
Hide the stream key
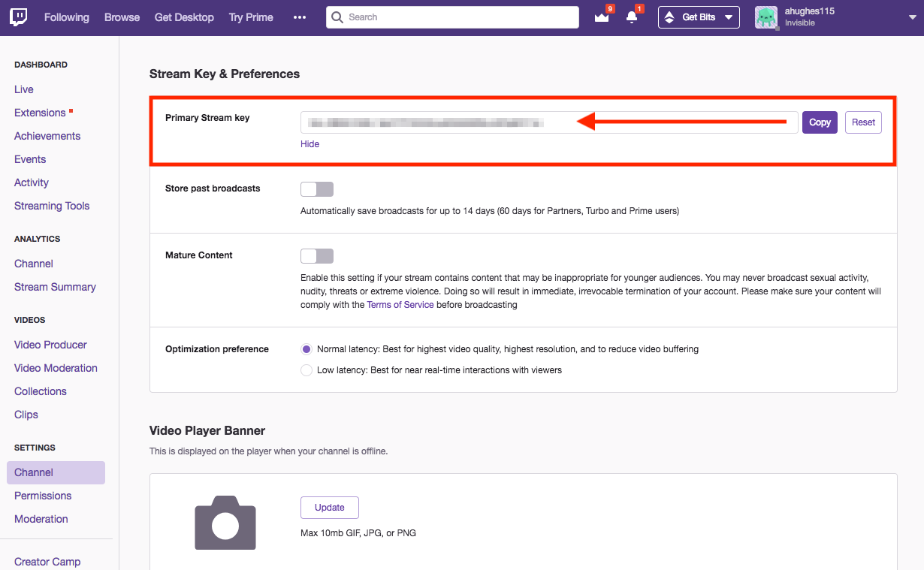tap(310, 144)
